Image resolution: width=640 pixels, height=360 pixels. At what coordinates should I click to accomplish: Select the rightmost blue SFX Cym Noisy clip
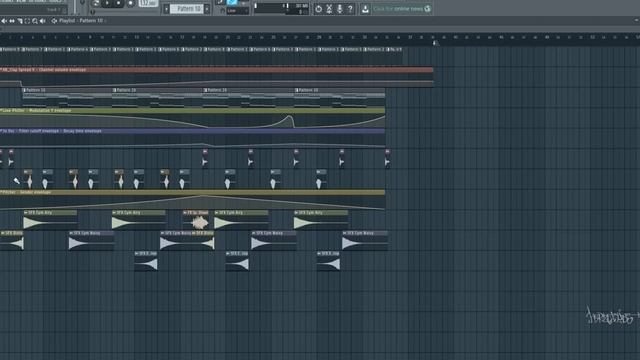(364, 240)
